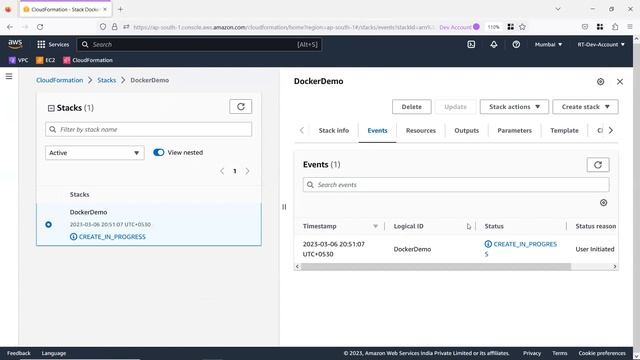640x360 pixels.
Task: Open the help question mark icon
Action: click(516, 44)
